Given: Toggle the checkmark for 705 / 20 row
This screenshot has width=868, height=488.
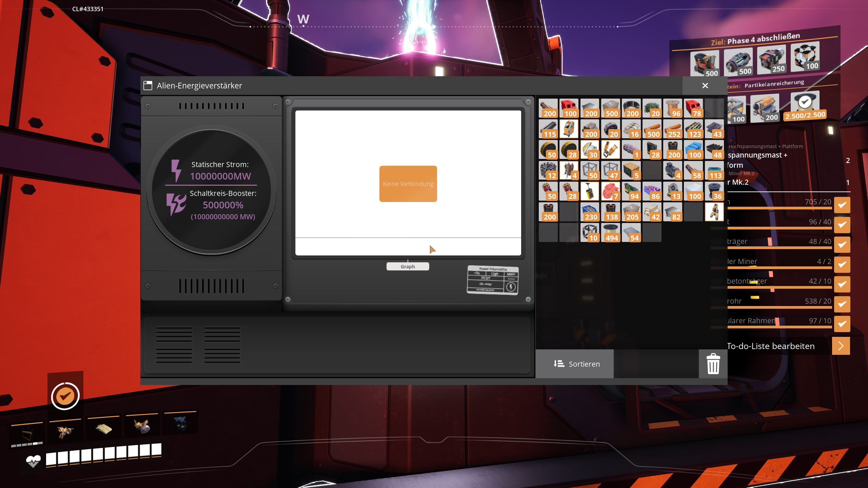Looking at the screenshot, I should [842, 205].
